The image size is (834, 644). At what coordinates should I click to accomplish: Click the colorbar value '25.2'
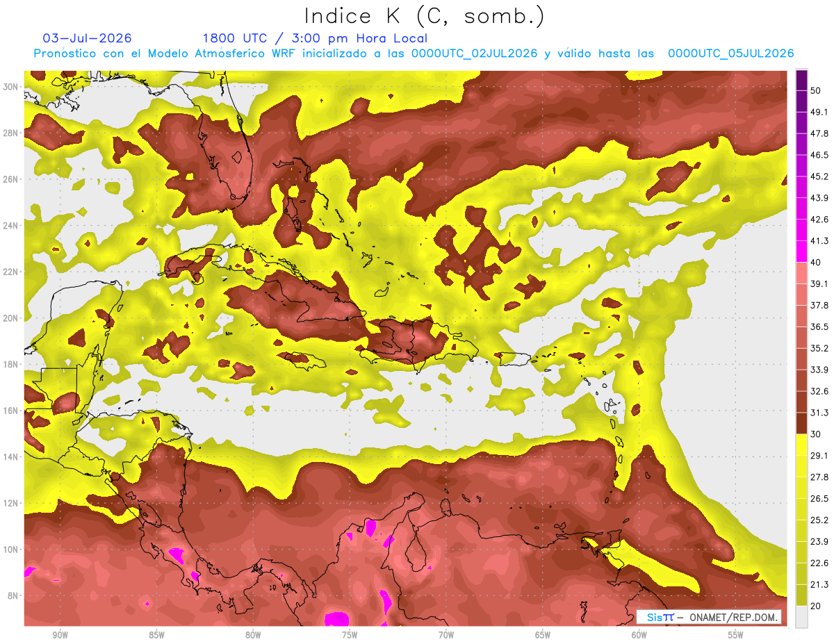point(819,520)
